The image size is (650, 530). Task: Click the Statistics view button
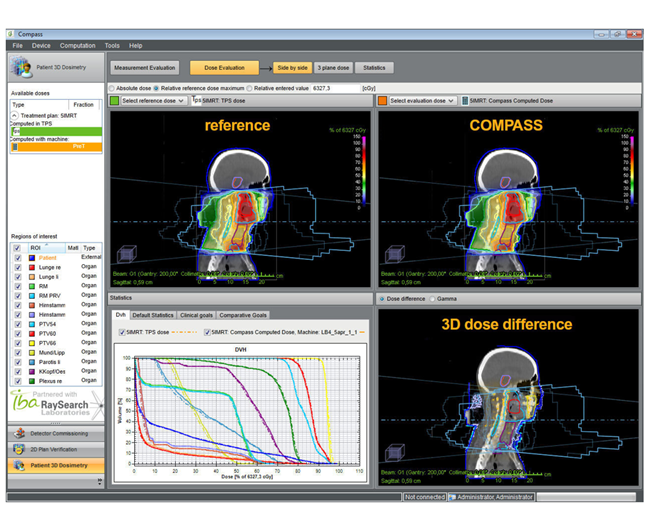(x=374, y=68)
